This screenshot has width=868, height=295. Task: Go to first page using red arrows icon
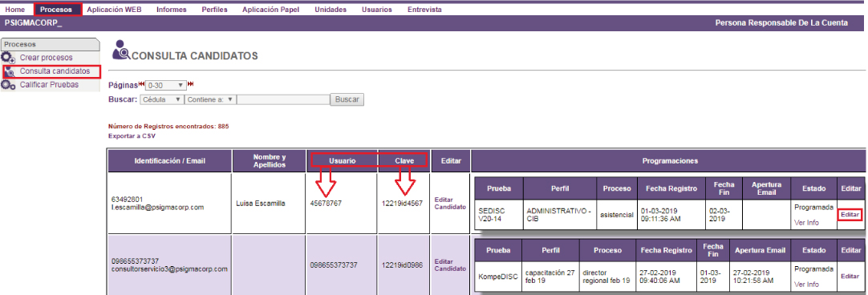coord(141,84)
